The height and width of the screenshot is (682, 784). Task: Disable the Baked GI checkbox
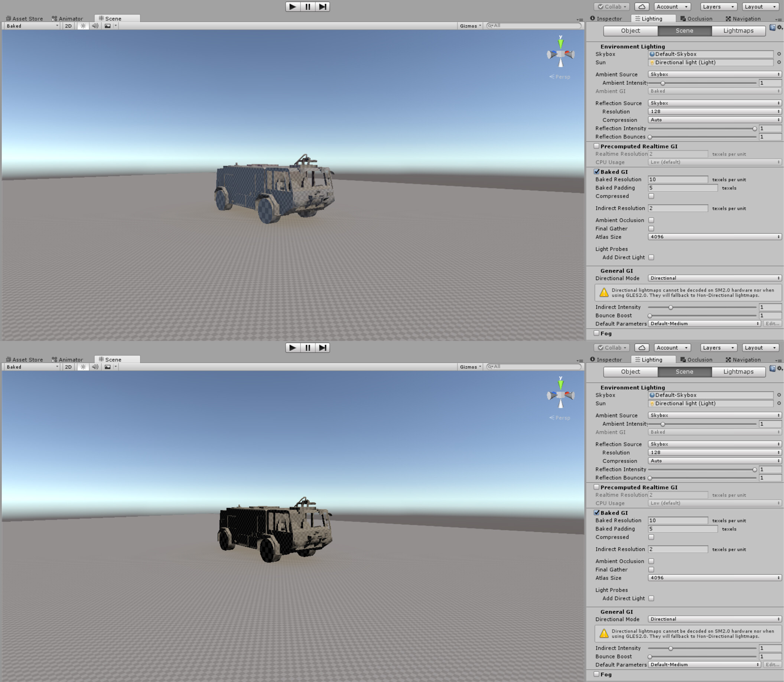click(x=596, y=172)
